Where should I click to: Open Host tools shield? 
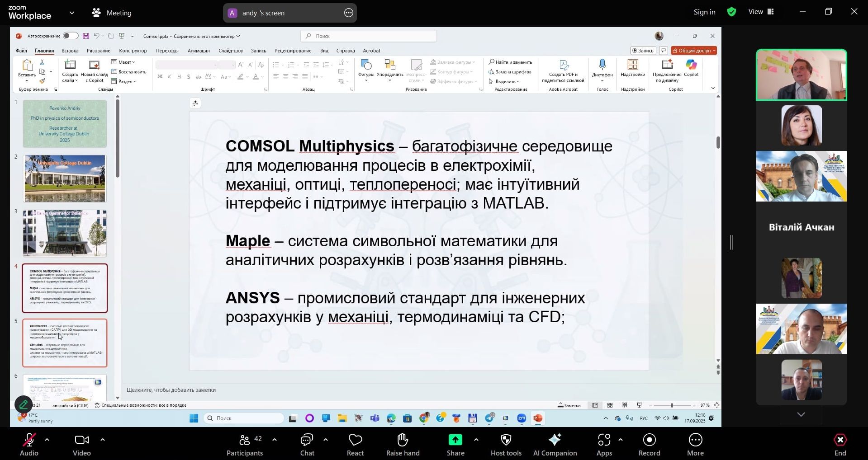coord(506,445)
